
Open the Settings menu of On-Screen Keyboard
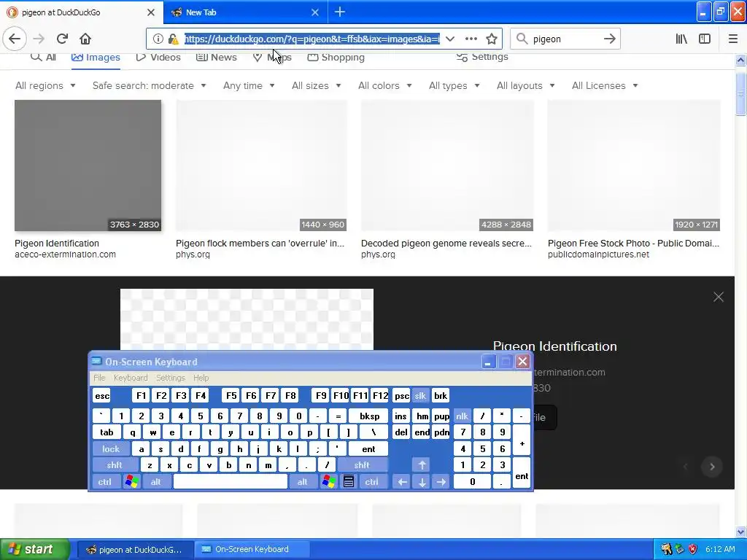170,378
